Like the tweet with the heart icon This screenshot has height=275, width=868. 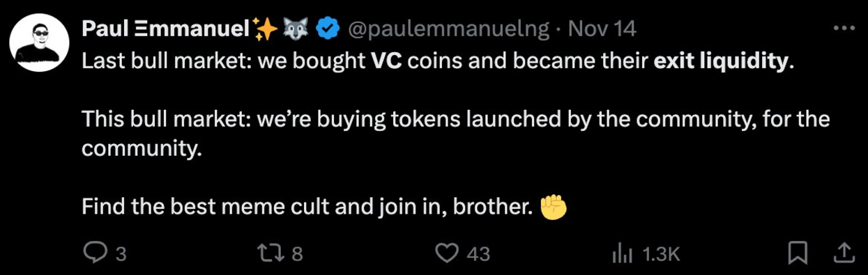448,253
